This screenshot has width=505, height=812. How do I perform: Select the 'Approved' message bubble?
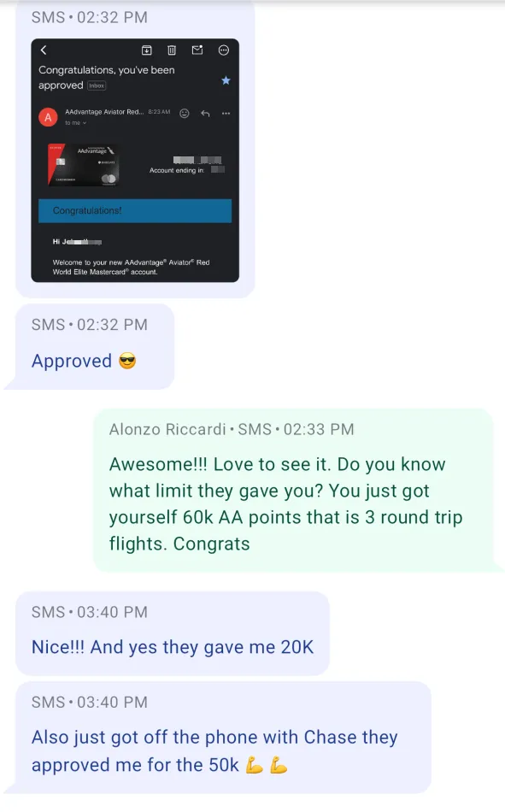coord(95,346)
